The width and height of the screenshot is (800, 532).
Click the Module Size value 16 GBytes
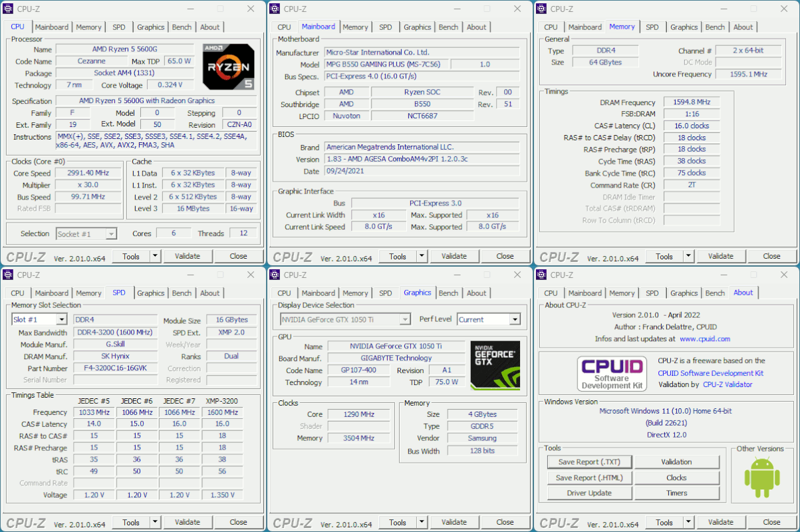pos(231,320)
